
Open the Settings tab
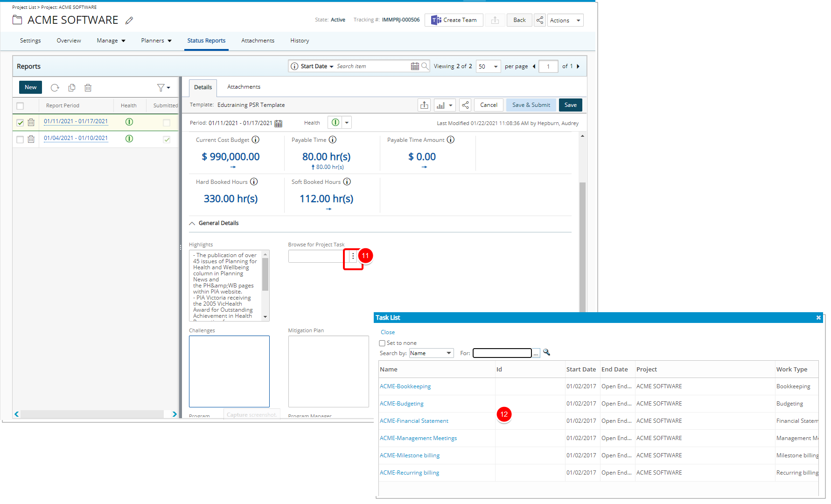click(30, 41)
